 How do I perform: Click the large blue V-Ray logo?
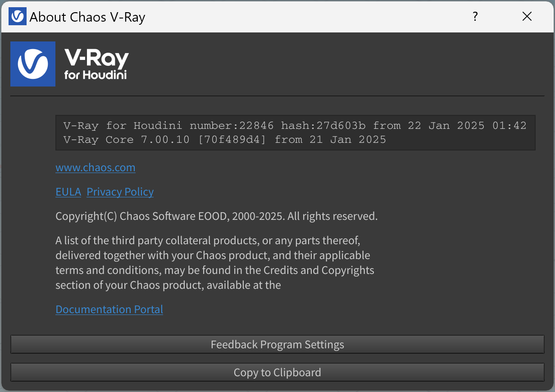(33, 64)
